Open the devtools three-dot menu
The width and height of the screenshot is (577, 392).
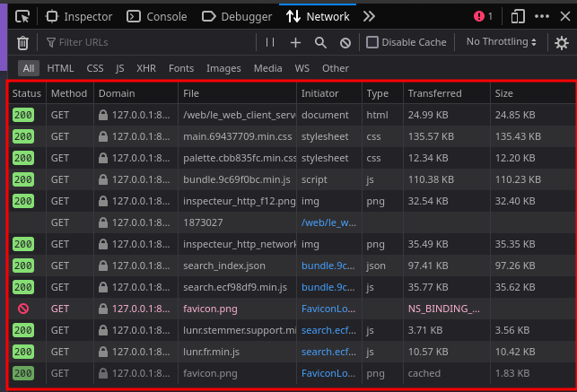pos(542,16)
